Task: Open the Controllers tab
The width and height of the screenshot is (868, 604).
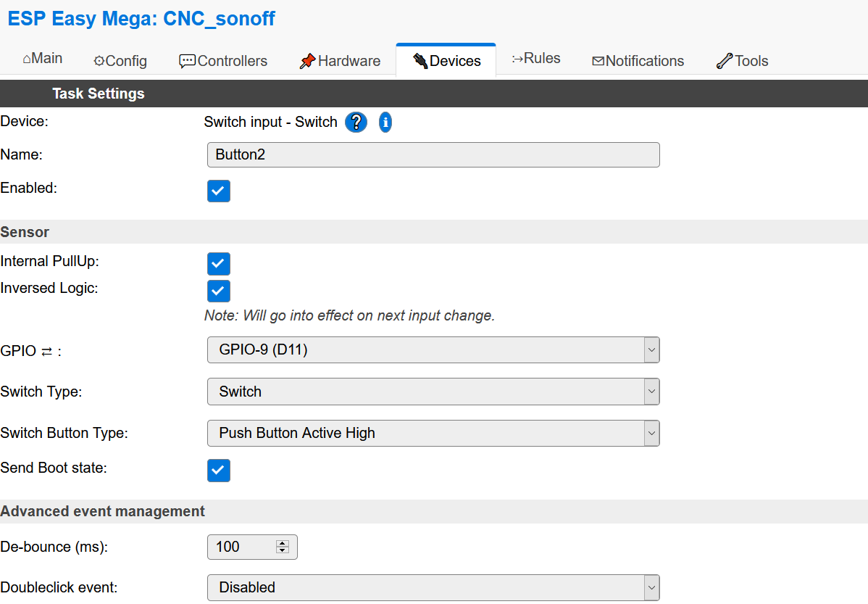Action: click(x=223, y=61)
